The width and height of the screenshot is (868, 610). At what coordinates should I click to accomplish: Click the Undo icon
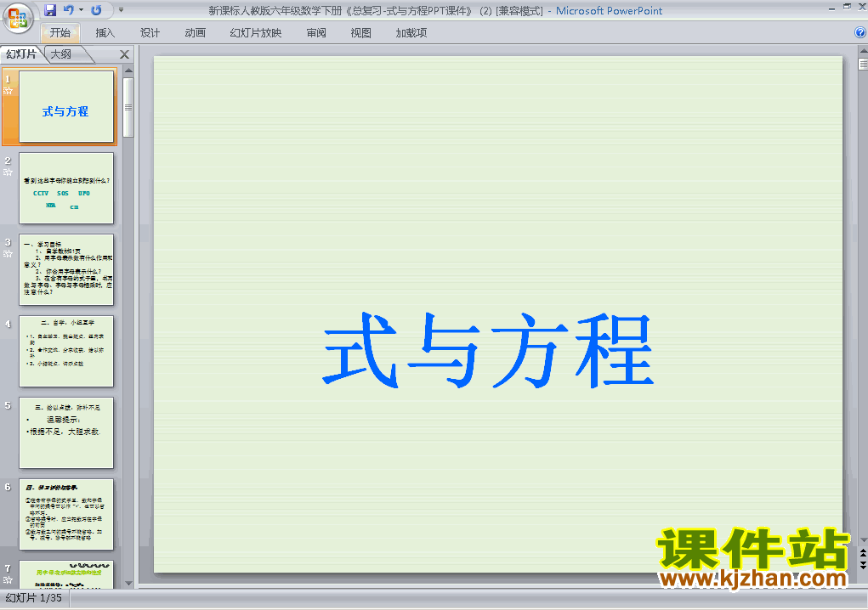tap(69, 10)
